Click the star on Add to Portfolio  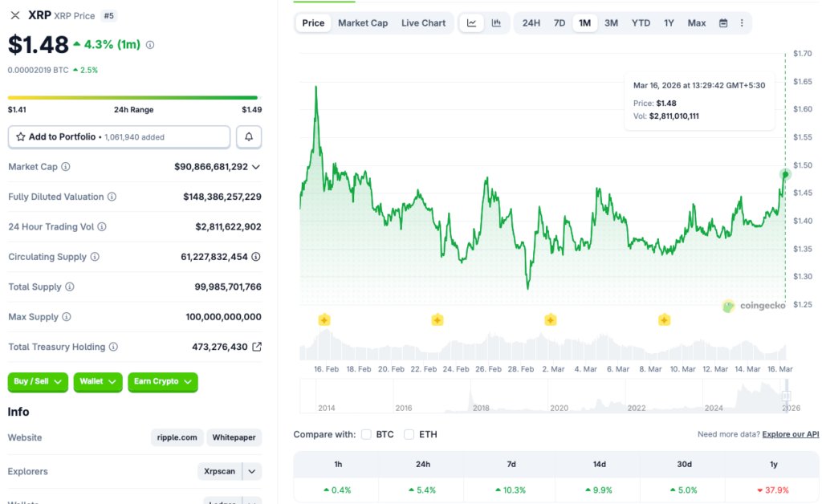pos(20,136)
